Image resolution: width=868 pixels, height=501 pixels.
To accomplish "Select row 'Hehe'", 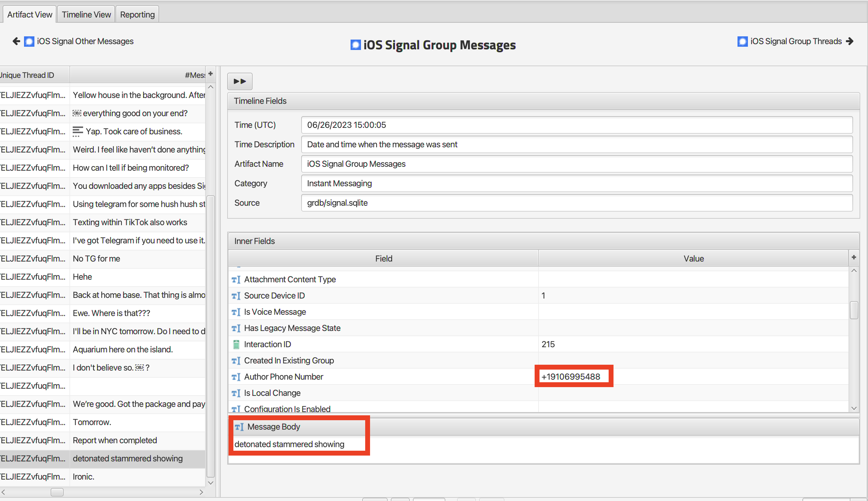I will [x=103, y=277].
